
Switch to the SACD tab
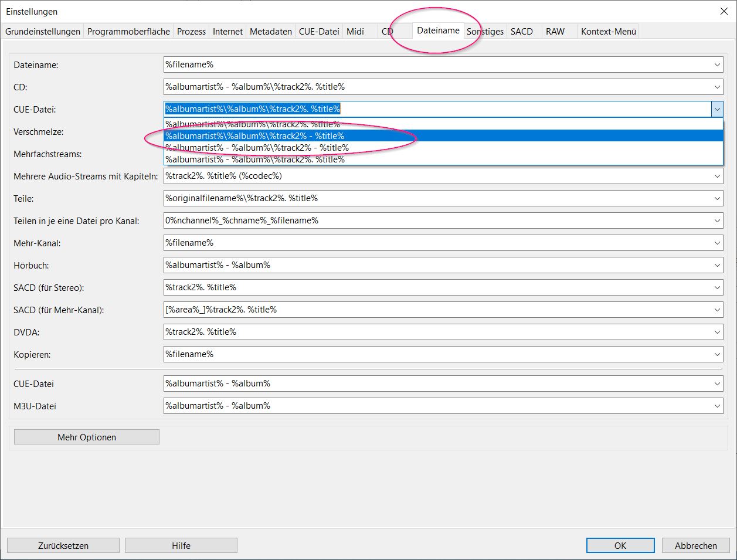[521, 32]
